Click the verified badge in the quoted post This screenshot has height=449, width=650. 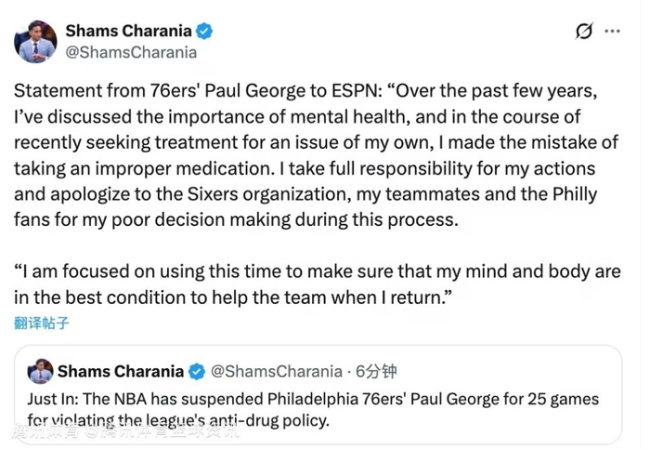196,371
